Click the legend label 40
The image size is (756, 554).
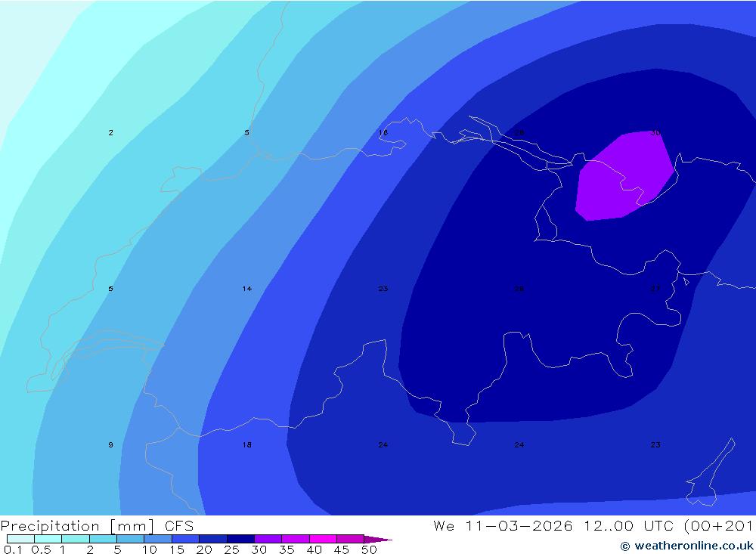click(x=314, y=549)
